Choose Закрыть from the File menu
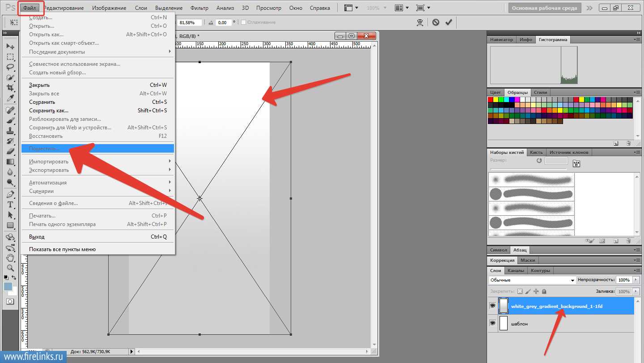The image size is (644, 363). [x=97, y=85]
